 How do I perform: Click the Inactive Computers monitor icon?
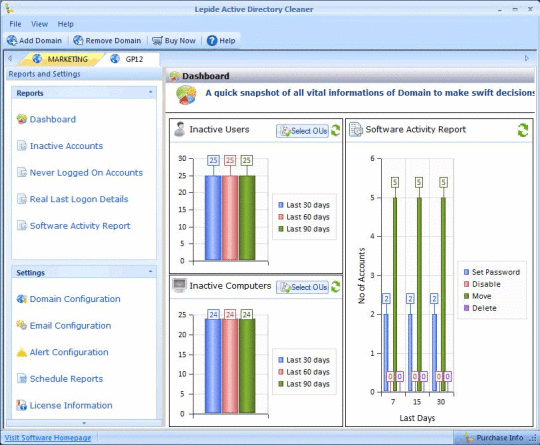click(x=179, y=285)
